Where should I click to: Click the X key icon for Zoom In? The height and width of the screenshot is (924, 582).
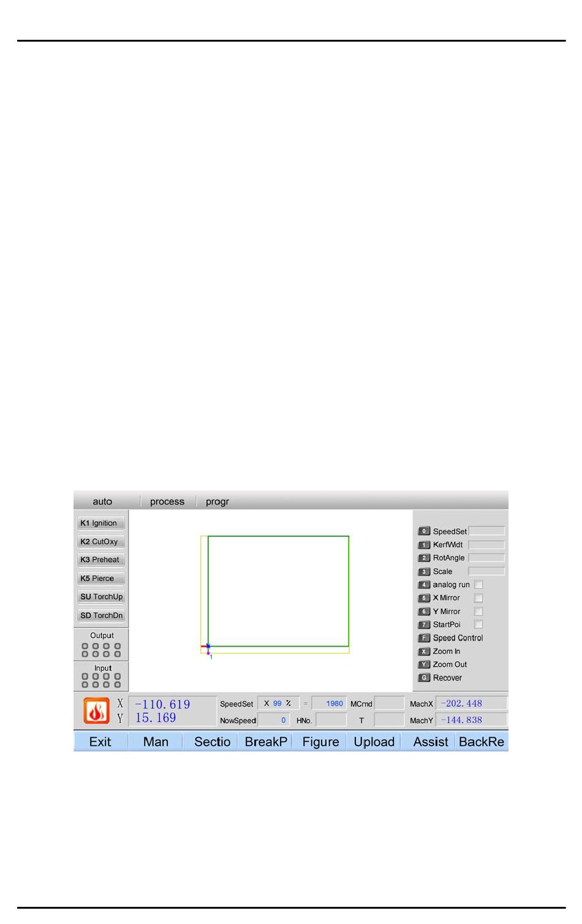click(x=424, y=652)
